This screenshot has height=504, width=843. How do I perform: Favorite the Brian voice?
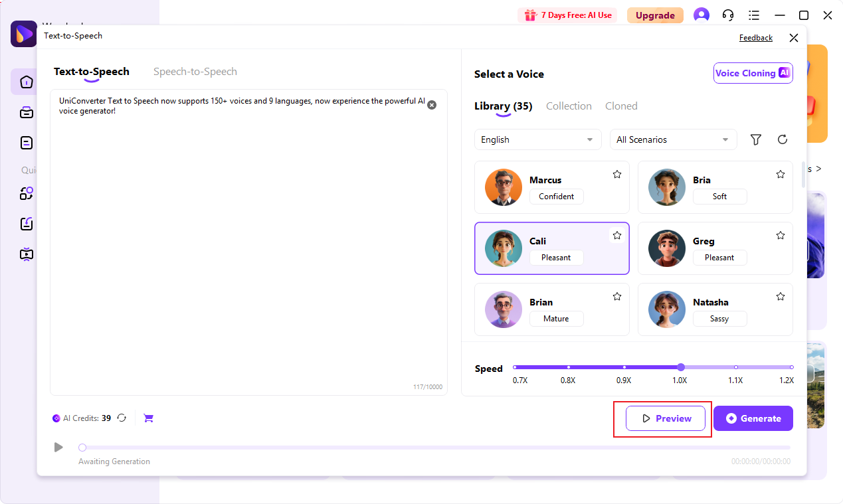pos(617,297)
